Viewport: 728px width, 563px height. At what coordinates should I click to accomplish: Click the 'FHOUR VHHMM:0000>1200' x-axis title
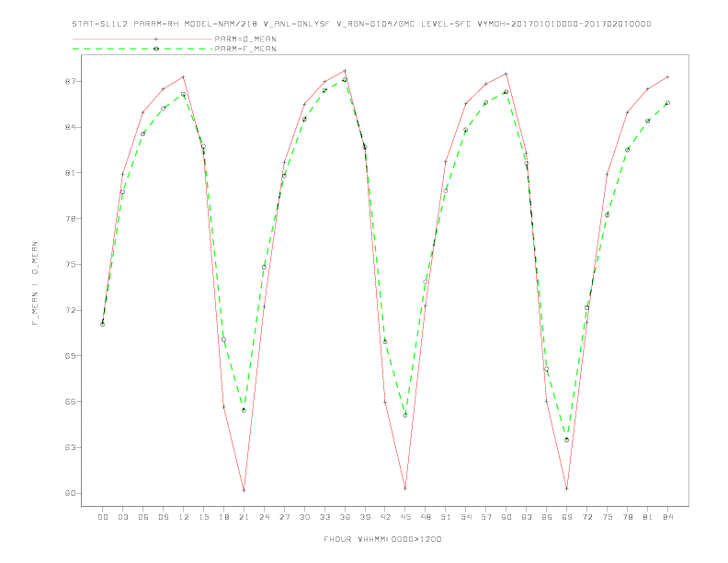click(x=382, y=539)
